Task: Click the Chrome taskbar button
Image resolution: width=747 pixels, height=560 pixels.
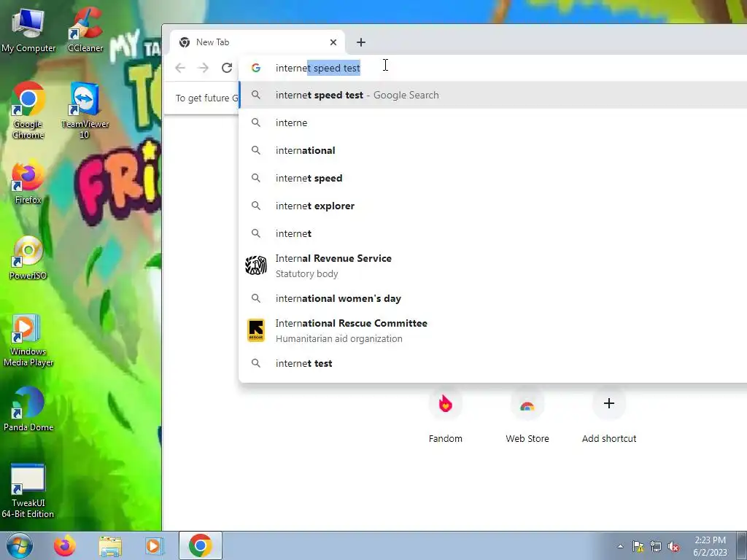Action: click(201, 545)
